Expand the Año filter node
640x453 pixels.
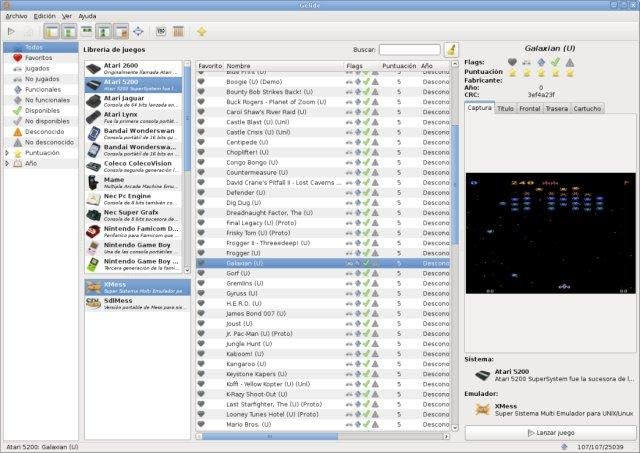[7, 163]
